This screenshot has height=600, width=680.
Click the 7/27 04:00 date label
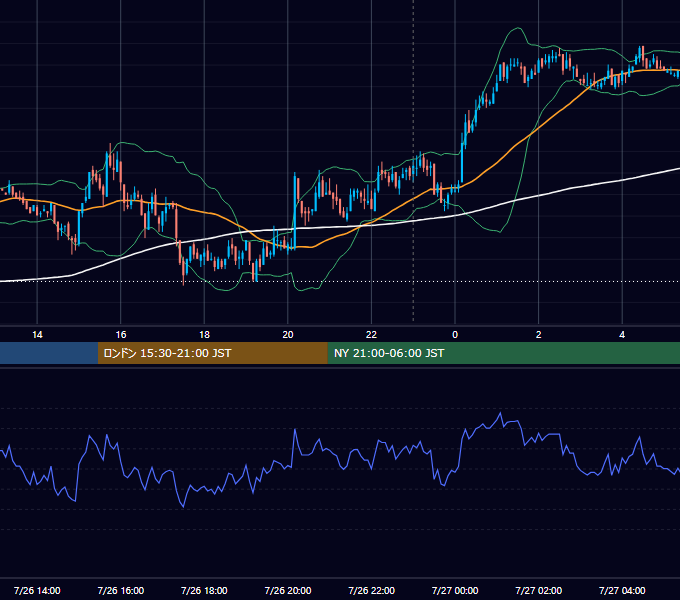[622, 590]
